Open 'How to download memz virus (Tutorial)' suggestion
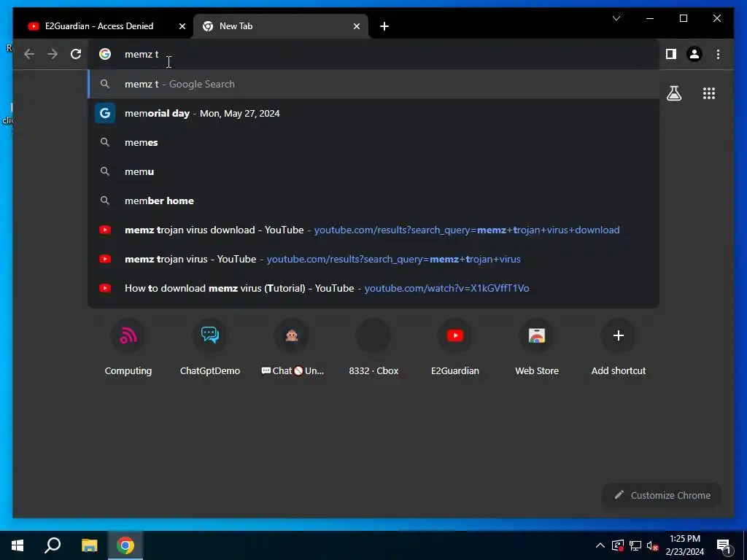 [373, 288]
